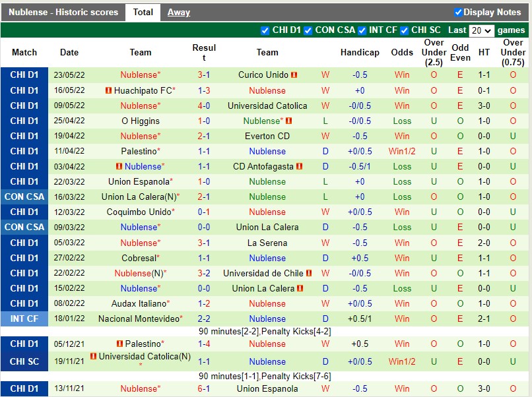
Task: Disable the CON CSA checkbox
Action: pyautogui.click(x=306, y=30)
